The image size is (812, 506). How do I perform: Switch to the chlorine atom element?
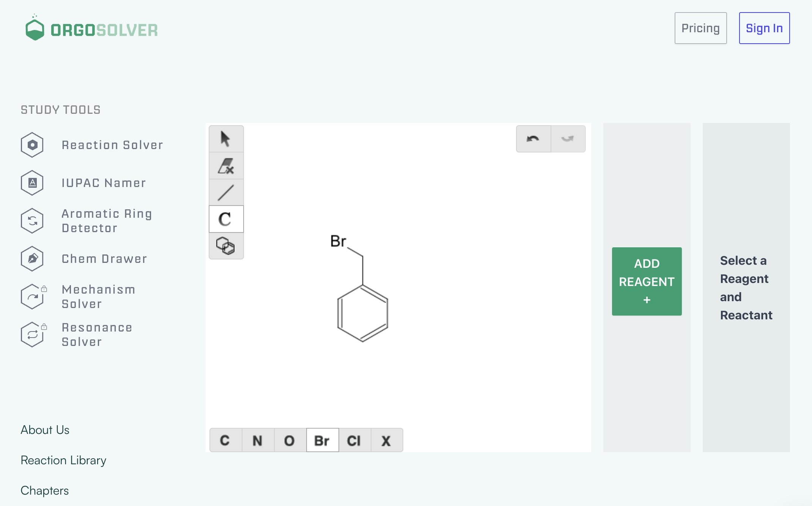[x=354, y=440]
